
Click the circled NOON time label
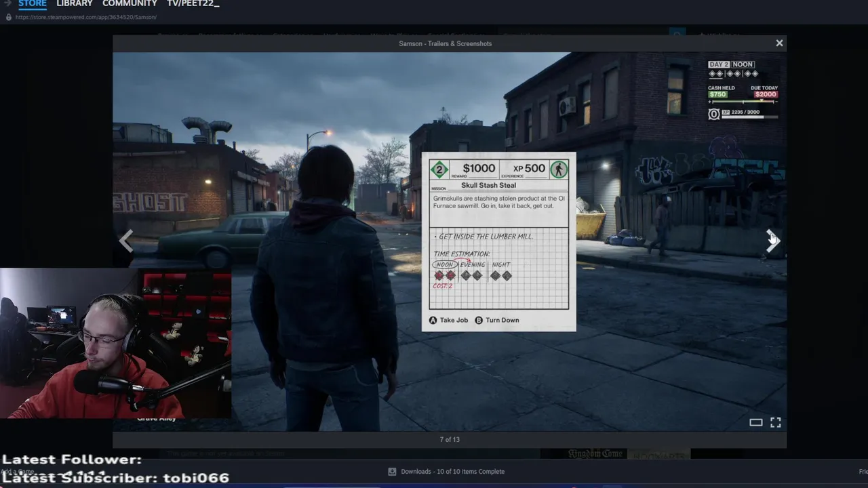[444, 265]
